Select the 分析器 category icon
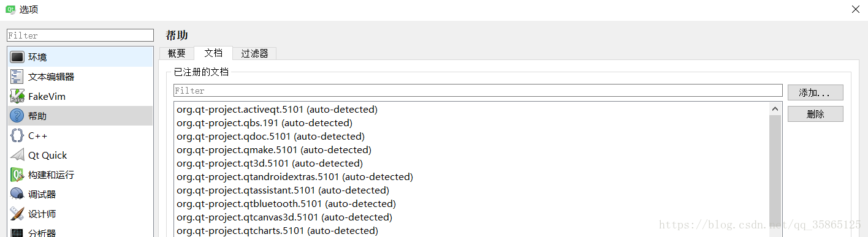868x237 pixels. click(x=17, y=233)
